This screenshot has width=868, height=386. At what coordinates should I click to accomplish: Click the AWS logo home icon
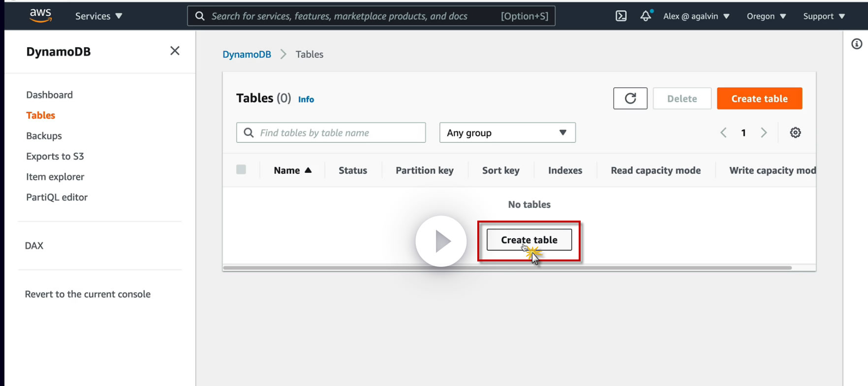[40, 16]
